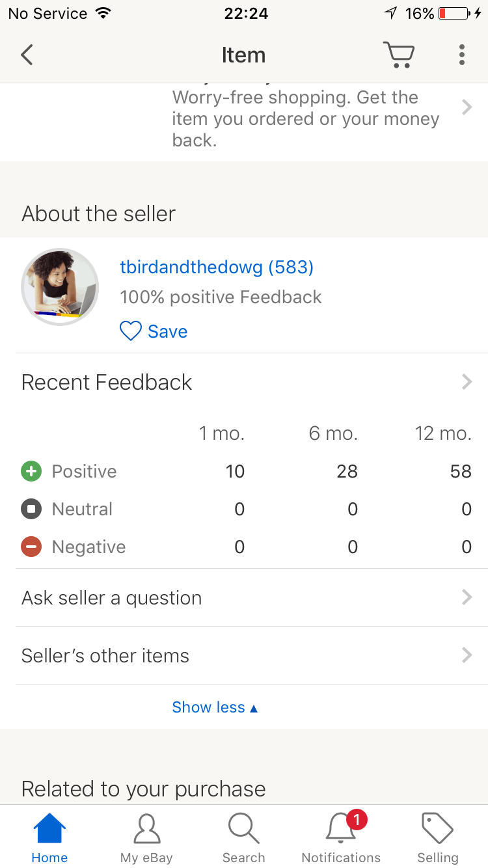This screenshot has width=488, height=868.
Task: Tap the 12 mo. positive count 58
Action: click(x=461, y=471)
